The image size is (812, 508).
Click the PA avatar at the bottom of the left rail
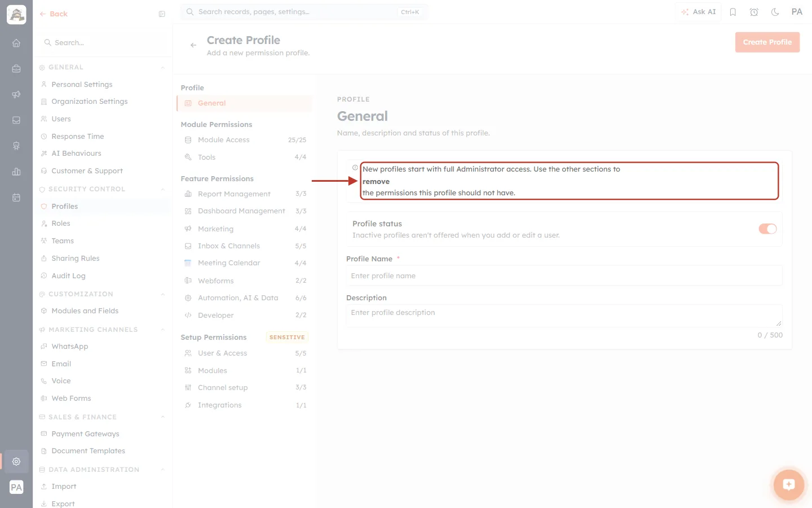coord(16,488)
